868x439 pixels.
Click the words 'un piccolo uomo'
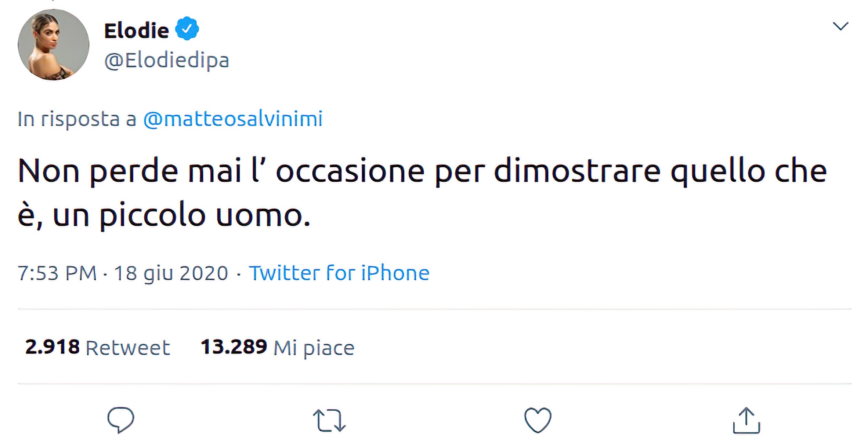coord(181,216)
